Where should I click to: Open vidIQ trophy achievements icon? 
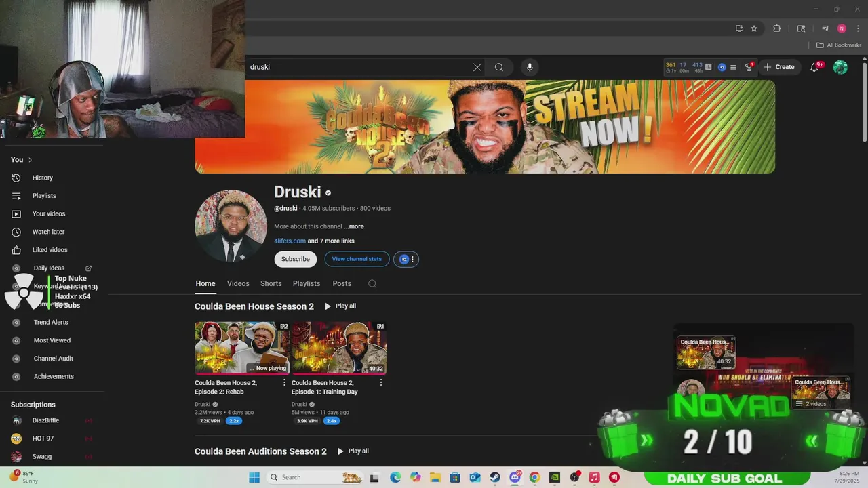749,67
